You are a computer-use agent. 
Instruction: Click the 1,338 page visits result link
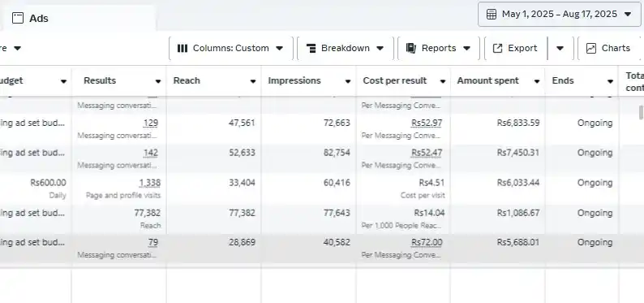[150, 183]
